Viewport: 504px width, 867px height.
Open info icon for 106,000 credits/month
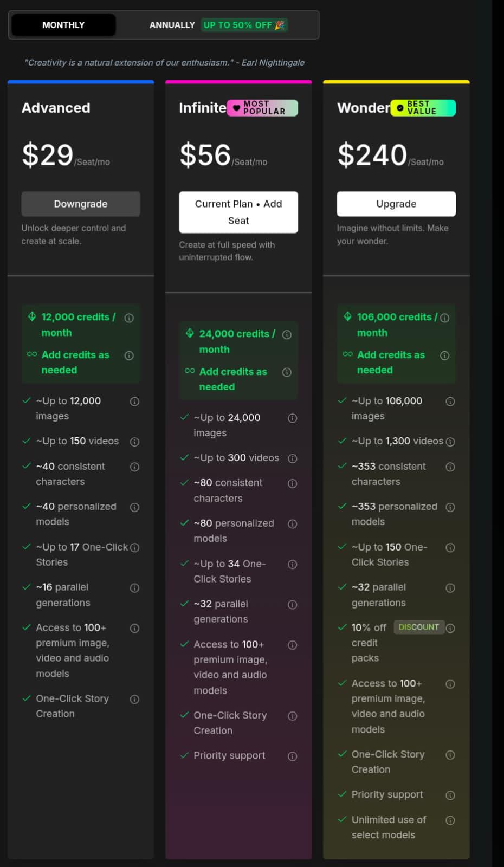[445, 318]
